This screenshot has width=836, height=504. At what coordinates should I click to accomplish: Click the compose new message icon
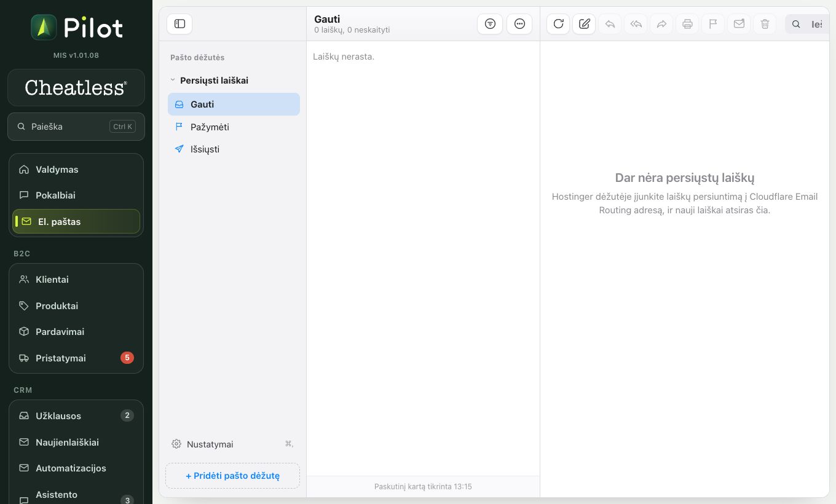pyautogui.click(x=584, y=24)
